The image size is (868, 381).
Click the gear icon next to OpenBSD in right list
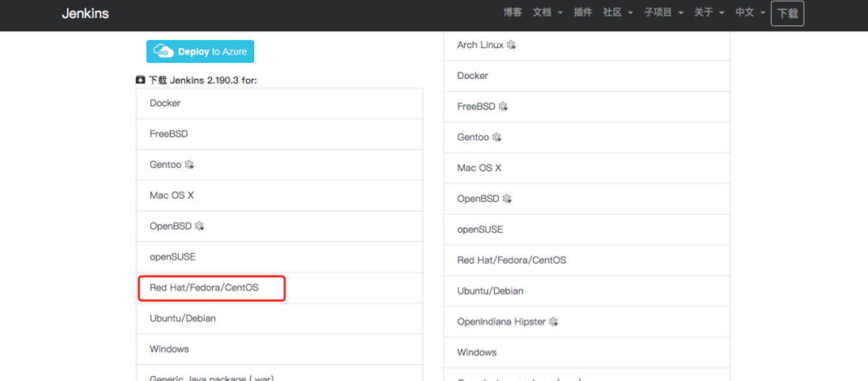pyautogui.click(x=507, y=198)
